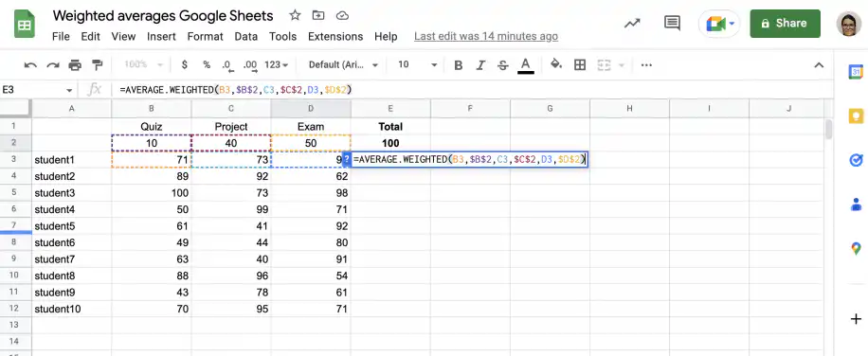Click the merge cells icon
Screen dimensions: 868x356
(x=604, y=65)
